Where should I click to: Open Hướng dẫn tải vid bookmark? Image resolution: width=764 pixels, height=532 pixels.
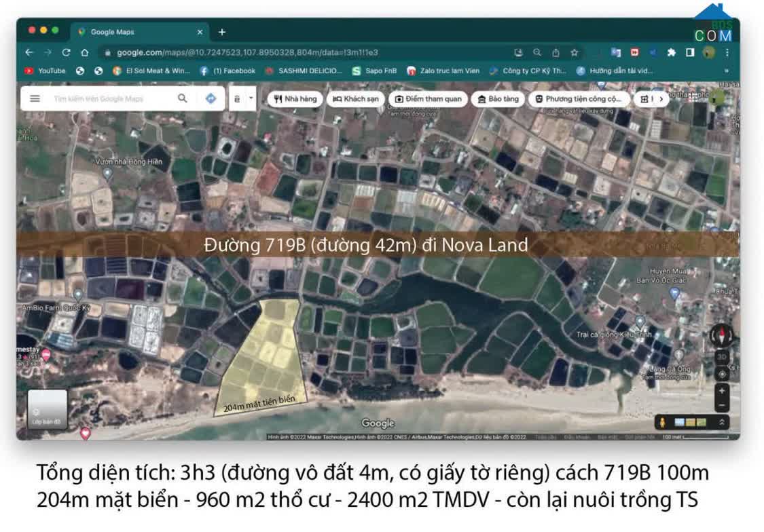pyautogui.click(x=615, y=71)
